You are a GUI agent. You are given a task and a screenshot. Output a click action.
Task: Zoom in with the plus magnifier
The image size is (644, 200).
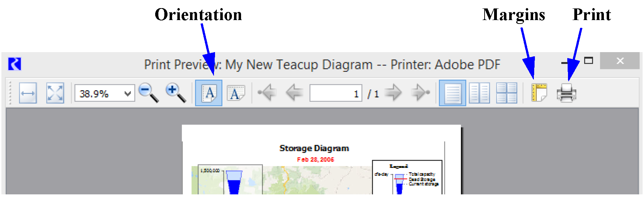(175, 93)
